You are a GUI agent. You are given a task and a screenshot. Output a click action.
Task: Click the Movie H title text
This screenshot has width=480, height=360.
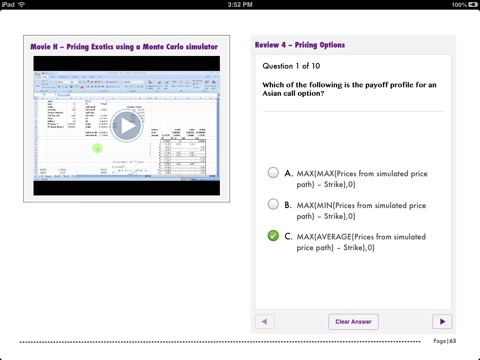pos(124,47)
